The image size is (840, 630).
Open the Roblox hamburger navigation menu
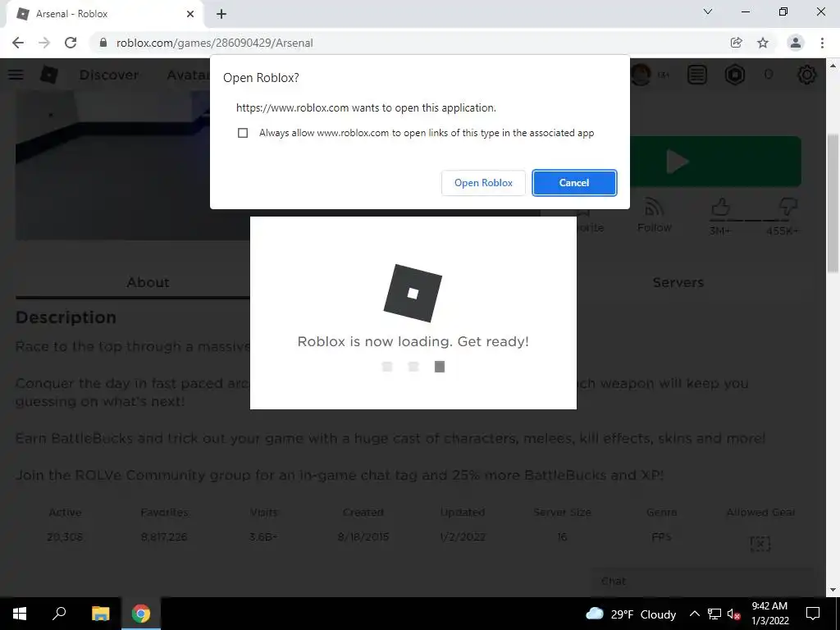[16, 75]
